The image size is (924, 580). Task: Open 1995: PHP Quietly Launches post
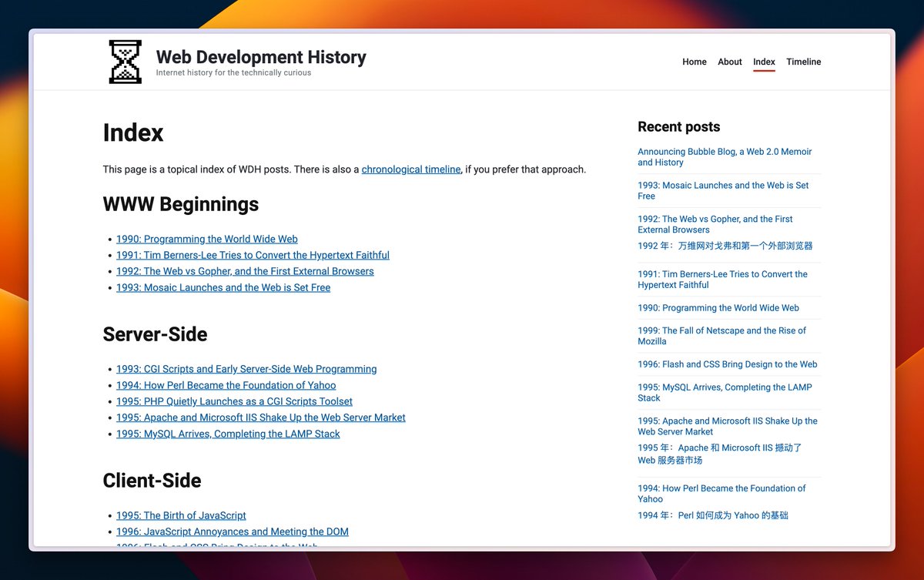(x=234, y=401)
